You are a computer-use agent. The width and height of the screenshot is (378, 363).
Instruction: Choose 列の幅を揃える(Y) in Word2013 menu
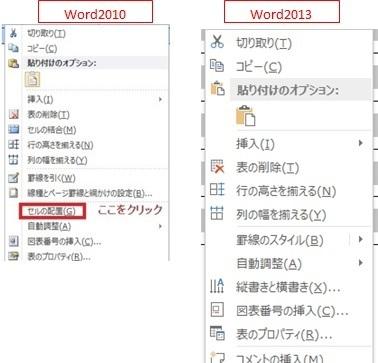point(281,215)
